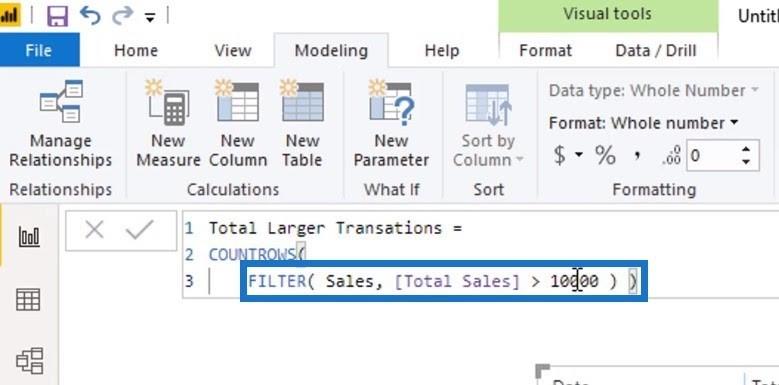
Task: Create a New Table
Action: pos(303,124)
